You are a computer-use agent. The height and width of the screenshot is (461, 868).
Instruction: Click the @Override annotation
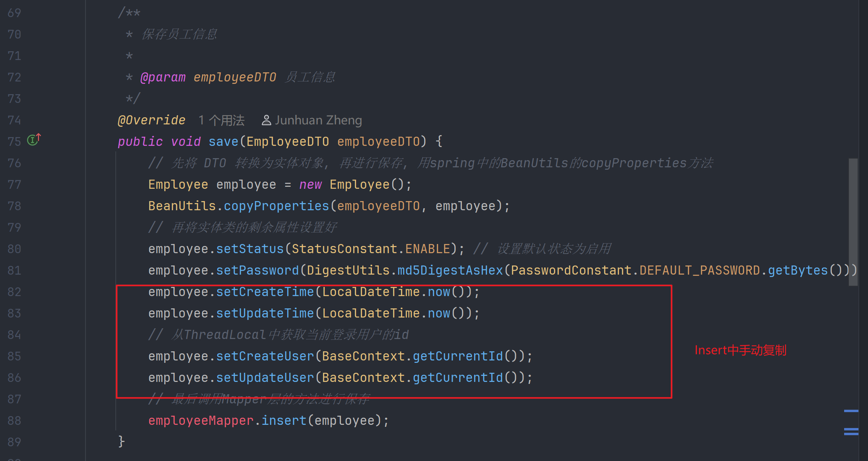coord(152,120)
